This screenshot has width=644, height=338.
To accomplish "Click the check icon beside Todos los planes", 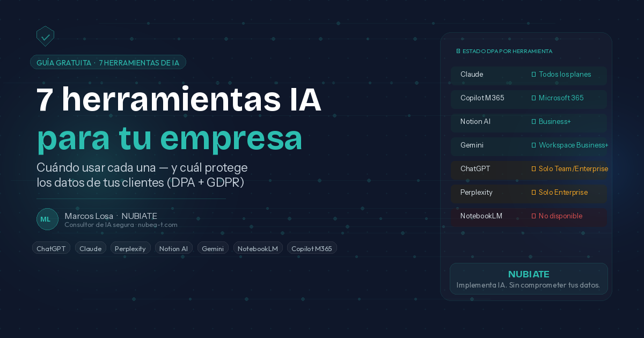I will tap(533, 75).
